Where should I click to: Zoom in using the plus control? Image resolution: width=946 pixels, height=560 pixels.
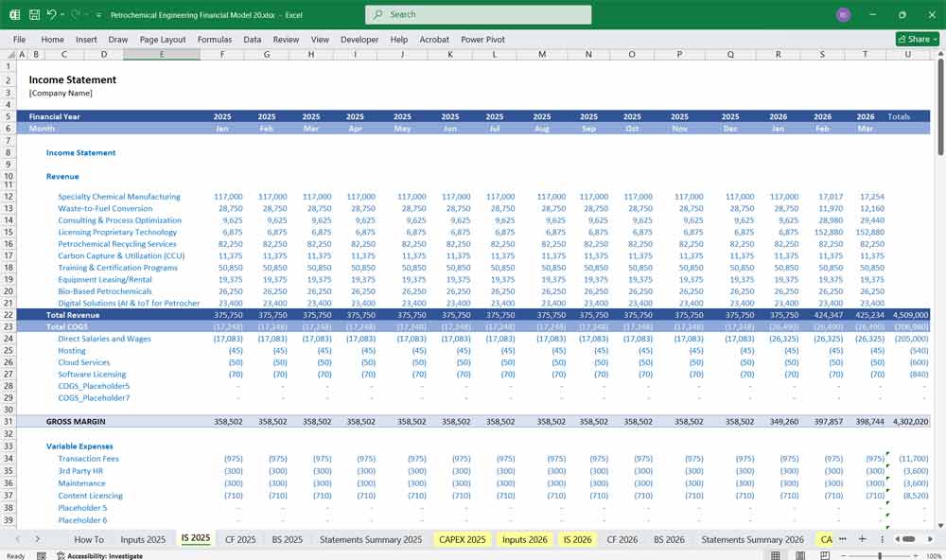coord(914,555)
